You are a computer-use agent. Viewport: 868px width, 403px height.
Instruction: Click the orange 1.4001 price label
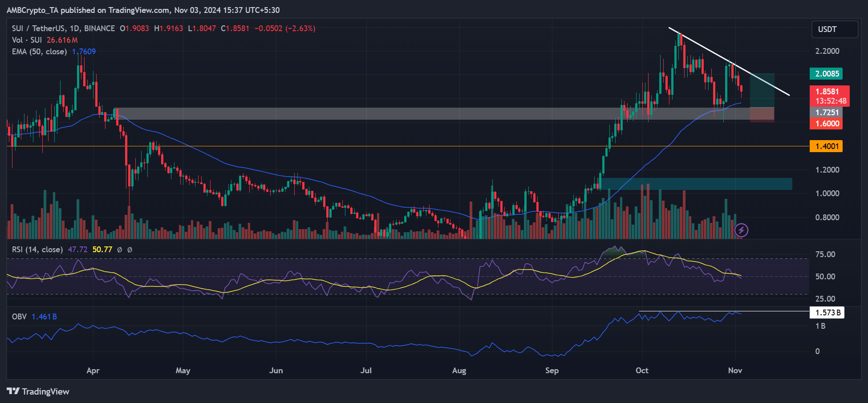[x=826, y=146]
